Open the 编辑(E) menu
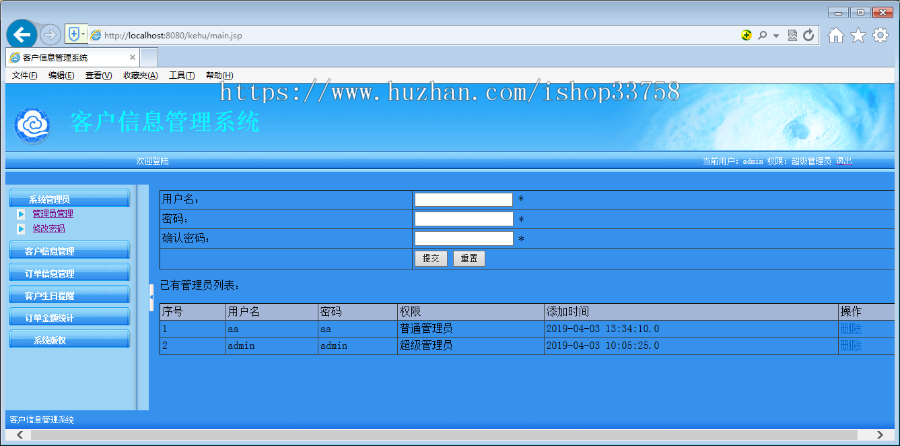900x446 pixels. click(x=61, y=75)
